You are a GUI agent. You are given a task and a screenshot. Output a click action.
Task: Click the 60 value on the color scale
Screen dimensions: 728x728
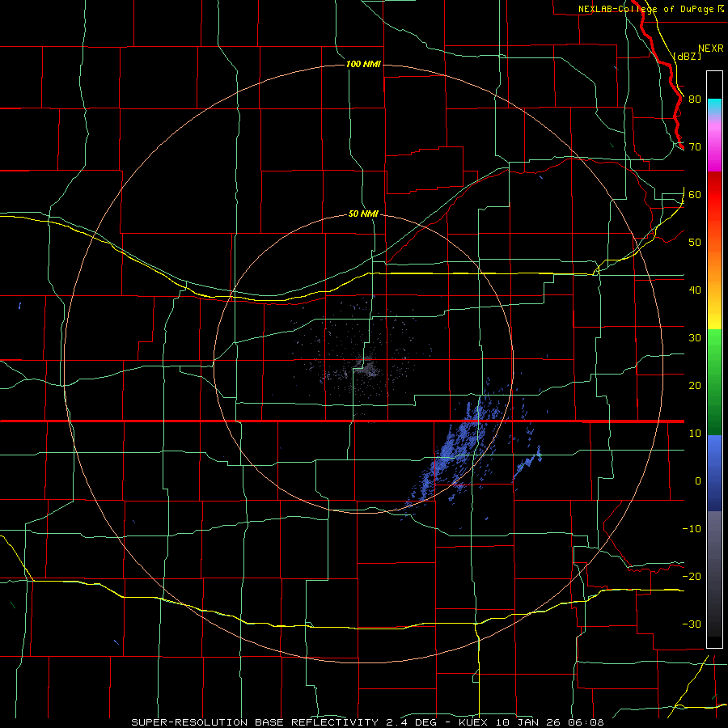(x=695, y=195)
